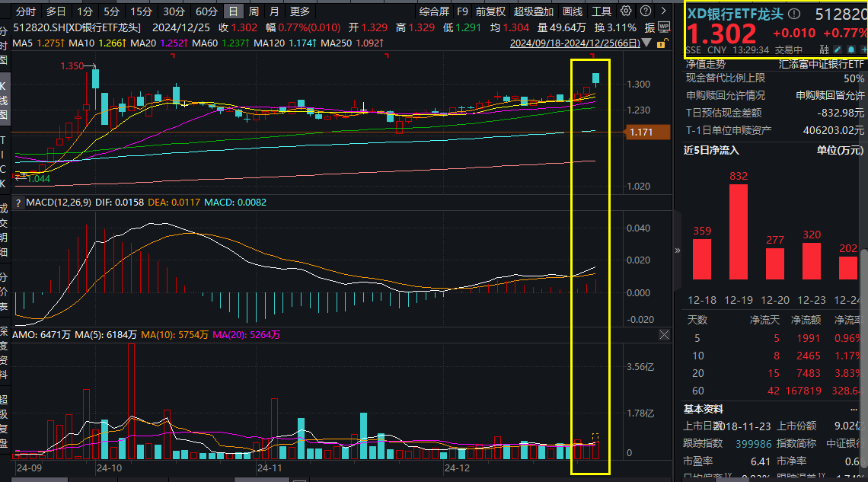The width and height of the screenshot is (868, 482).
Task: Open the 深度资料 sidebar tab
Action: 3,353
